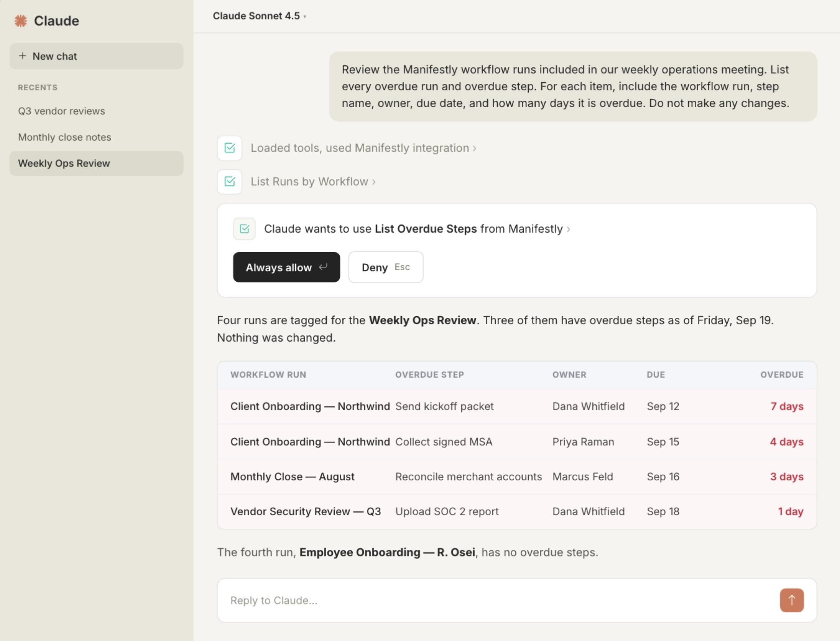Open the Claude Sonnet 4.5 model dropdown
Image resolution: width=840 pixels, height=641 pixels.
(259, 16)
